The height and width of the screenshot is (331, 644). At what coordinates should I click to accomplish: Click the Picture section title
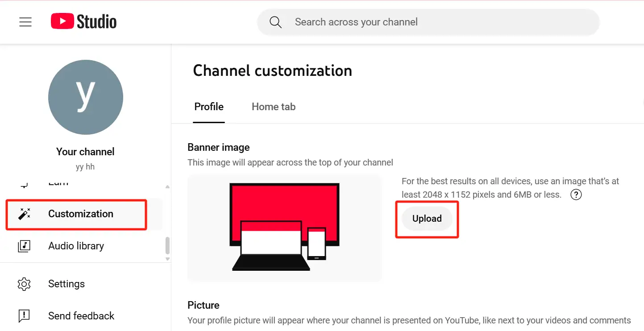204,305
